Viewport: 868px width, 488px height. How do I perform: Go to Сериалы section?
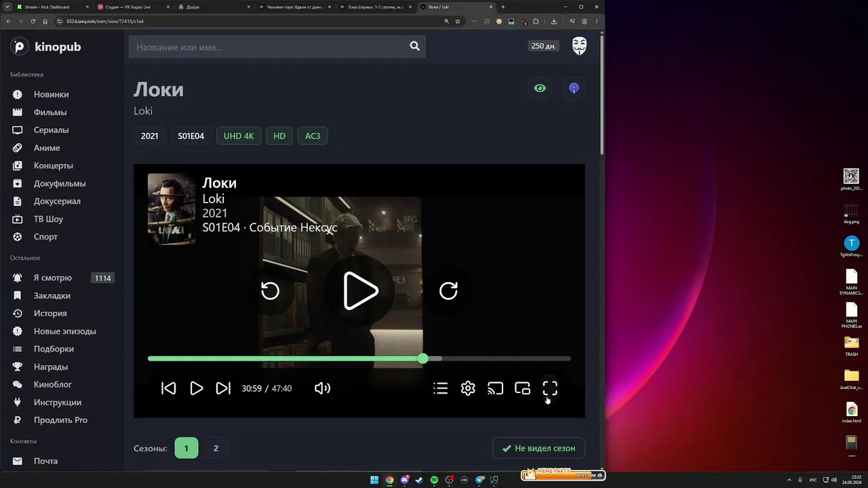pyautogui.click(x=51, y=129)
